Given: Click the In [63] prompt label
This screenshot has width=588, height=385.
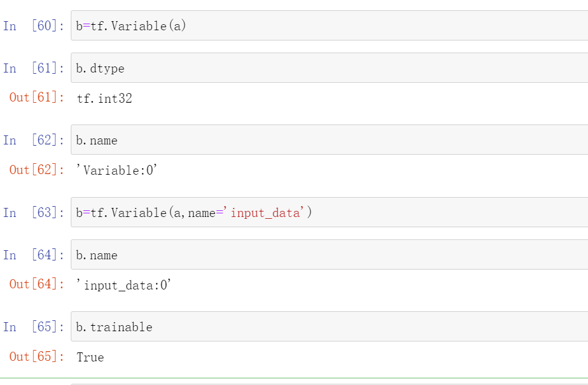Looking at the screenshot, I should point(33,213).
